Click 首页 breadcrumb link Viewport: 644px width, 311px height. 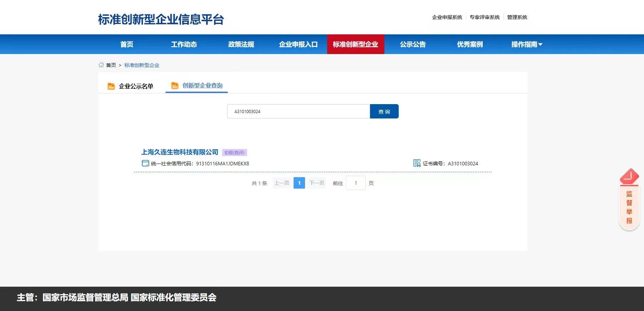pos(111,65)
